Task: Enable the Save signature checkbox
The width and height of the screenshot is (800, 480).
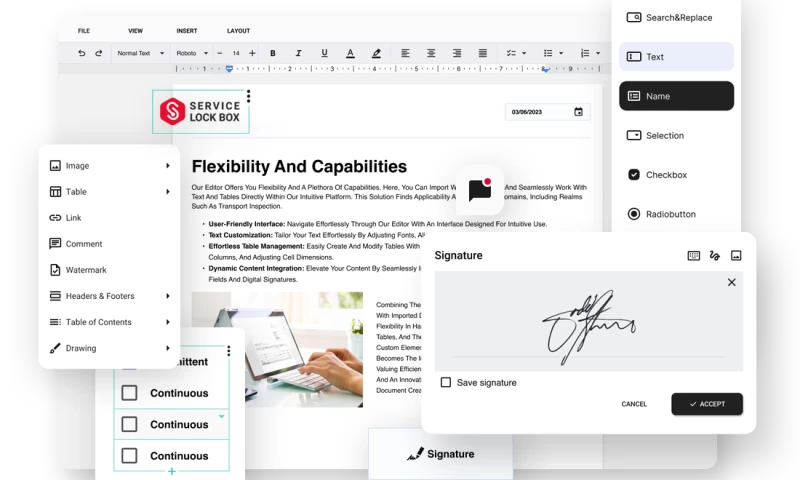Action: coord(446,382)
